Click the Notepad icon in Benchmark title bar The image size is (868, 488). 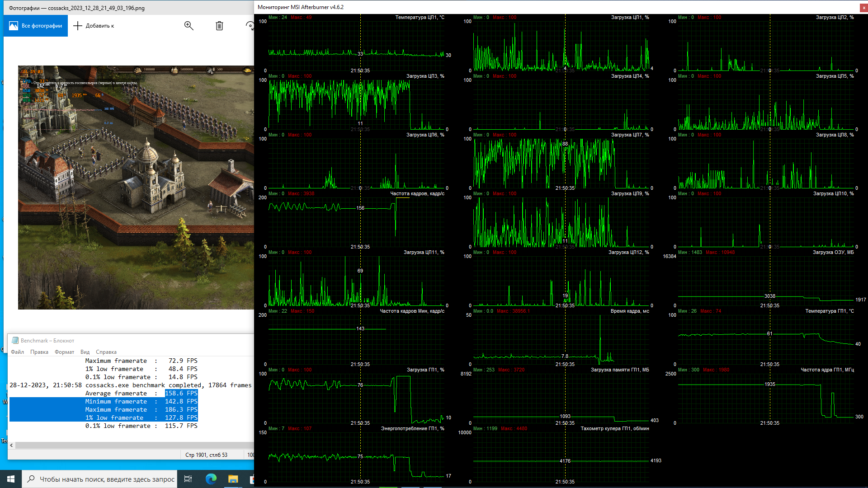point(15,340)
